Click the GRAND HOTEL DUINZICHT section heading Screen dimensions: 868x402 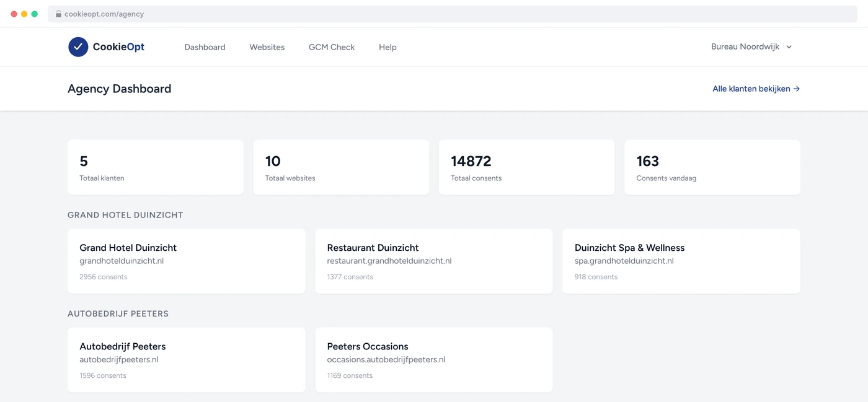point(125,215)
